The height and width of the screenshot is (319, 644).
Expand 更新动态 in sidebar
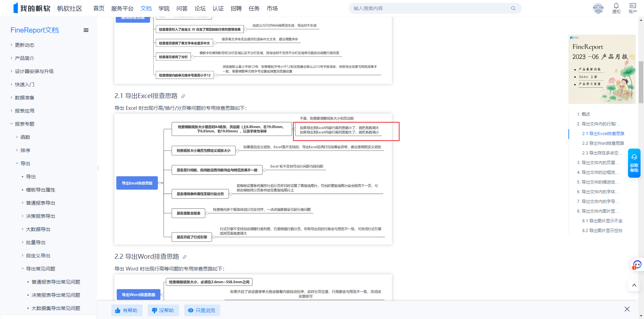11,45
